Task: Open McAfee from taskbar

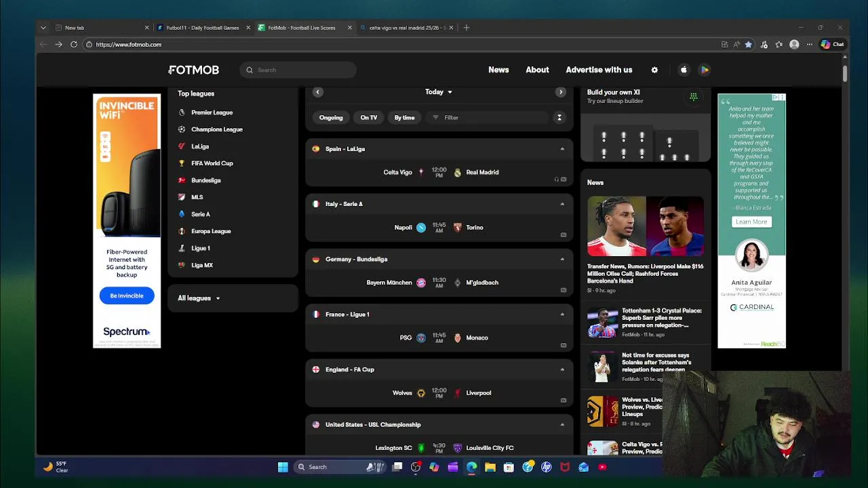Action: pyautogui.click(x=565, y=467)
